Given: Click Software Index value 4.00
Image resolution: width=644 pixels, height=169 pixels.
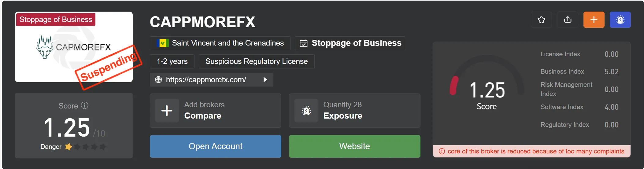Looking at the screenshot, I should (x=612, y=107).
